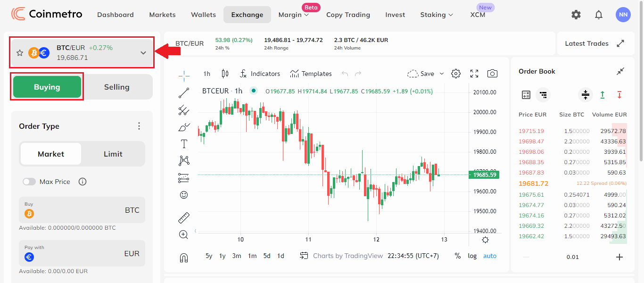Star BTC/EUR as a favorite pair

click(20, 53)
